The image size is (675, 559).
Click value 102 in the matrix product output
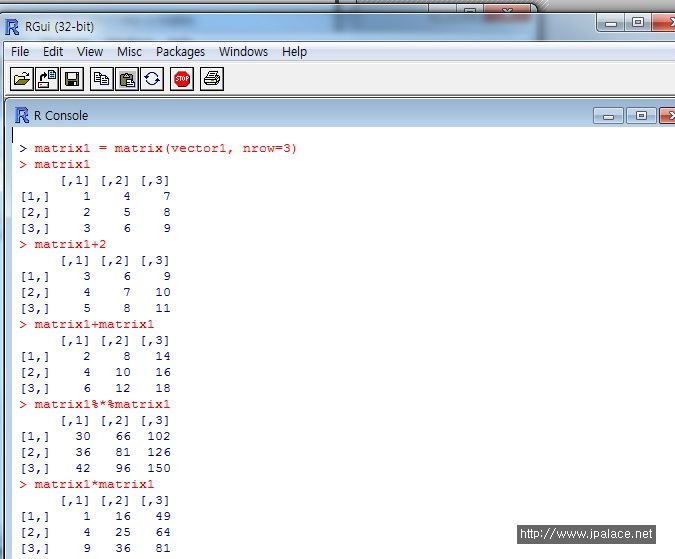tap(159, 436)
